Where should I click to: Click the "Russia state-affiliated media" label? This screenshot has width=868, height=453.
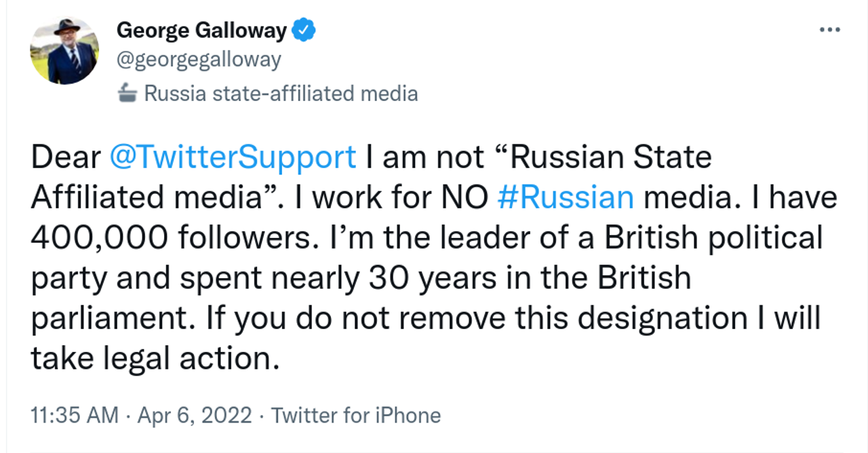click(281, 93)
